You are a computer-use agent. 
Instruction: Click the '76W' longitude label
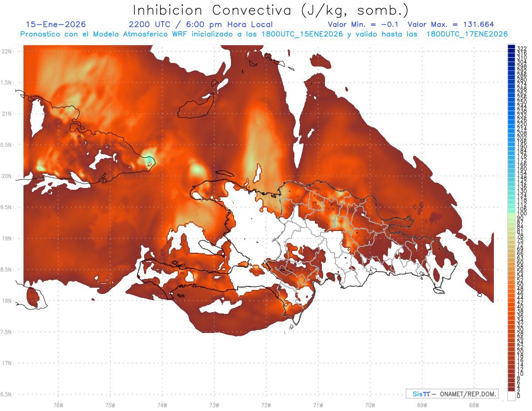click(58, 405)
